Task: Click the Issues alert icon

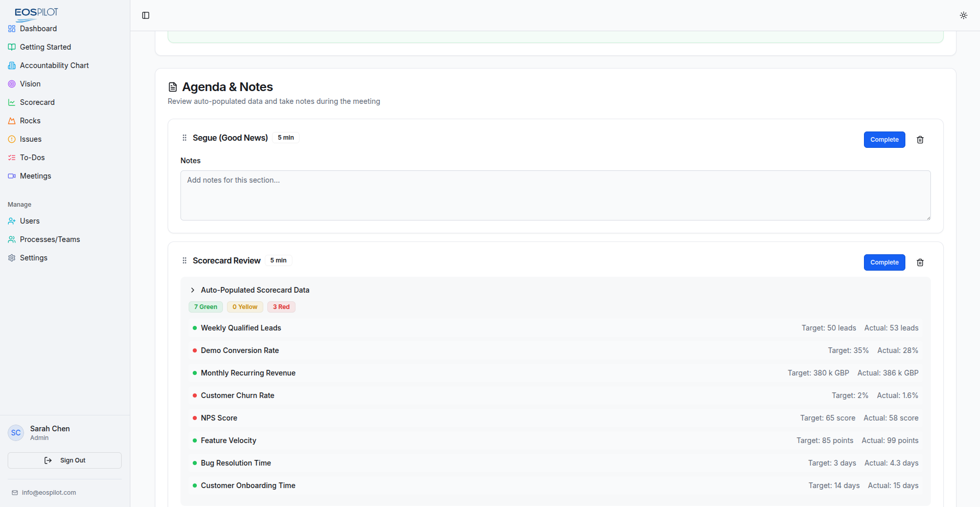Action: [x=12, y=139]
